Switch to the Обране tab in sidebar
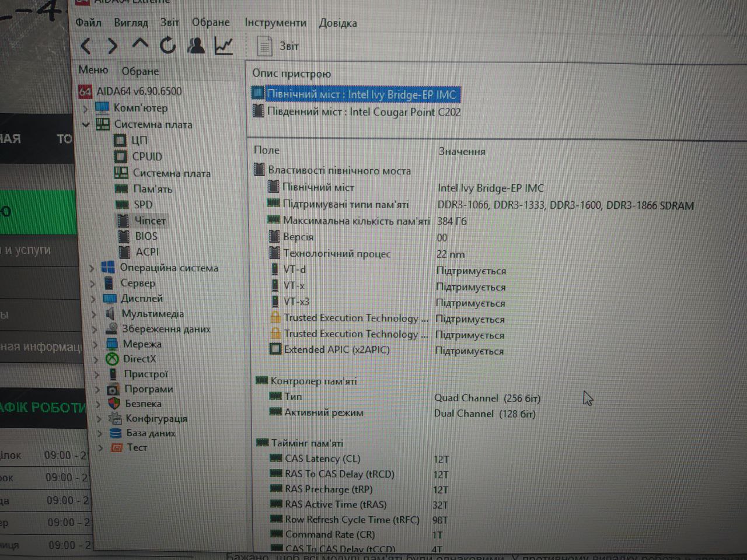The image size is (747, 560). click(x=140, y=71)
